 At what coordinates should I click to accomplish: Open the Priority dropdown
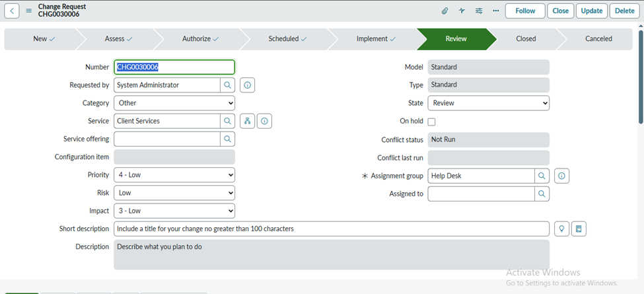(x=174, y=175)
